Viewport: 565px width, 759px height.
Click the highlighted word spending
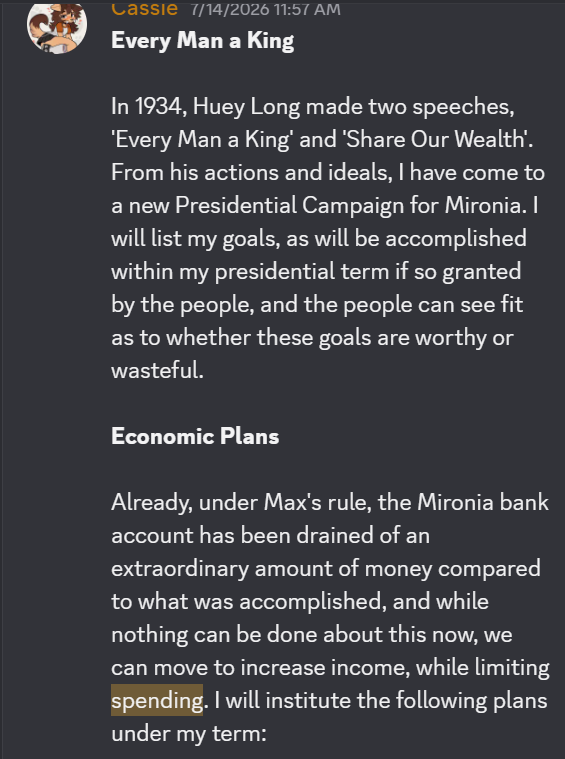click(x=157, y=700)
